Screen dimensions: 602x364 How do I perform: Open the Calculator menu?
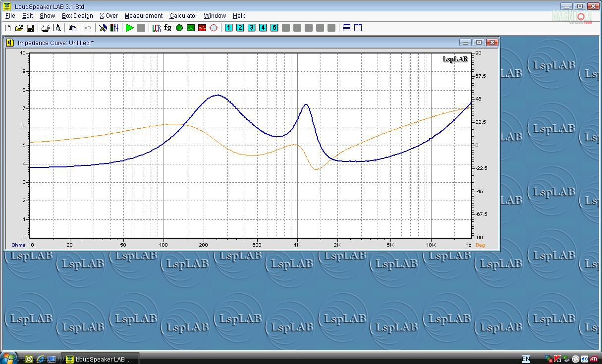click(183, 16)
